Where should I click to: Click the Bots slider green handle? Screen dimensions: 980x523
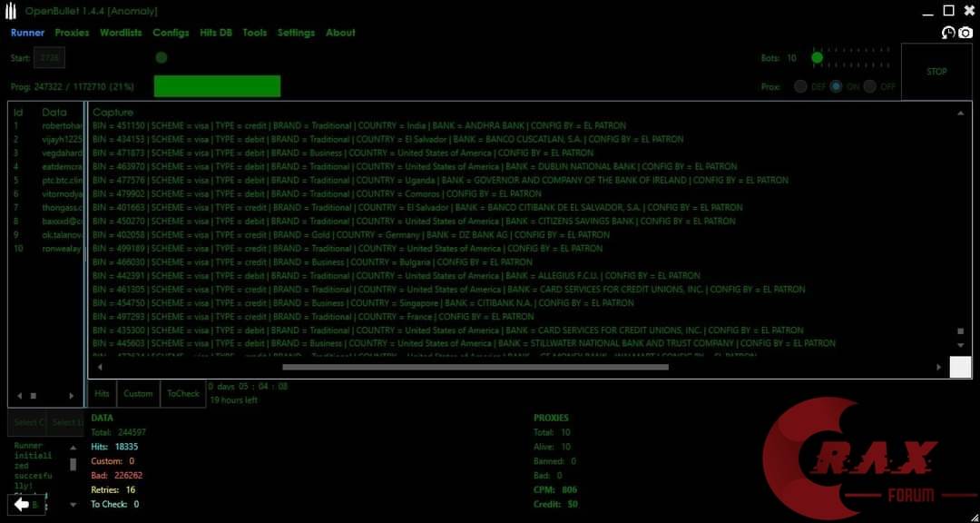817,58
